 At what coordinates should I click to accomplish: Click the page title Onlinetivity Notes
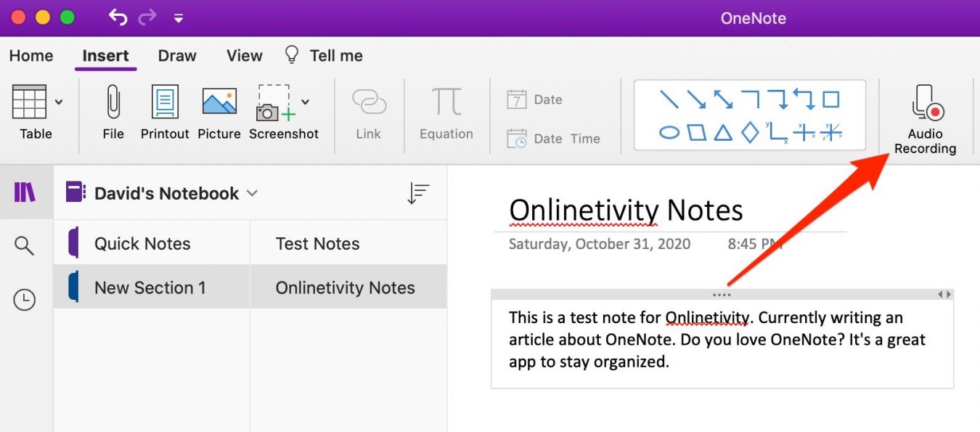(x=626, y=211)
